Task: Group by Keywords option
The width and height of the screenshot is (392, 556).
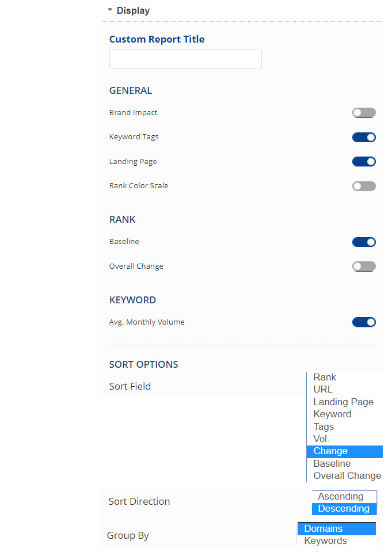Action: [325, 541]
